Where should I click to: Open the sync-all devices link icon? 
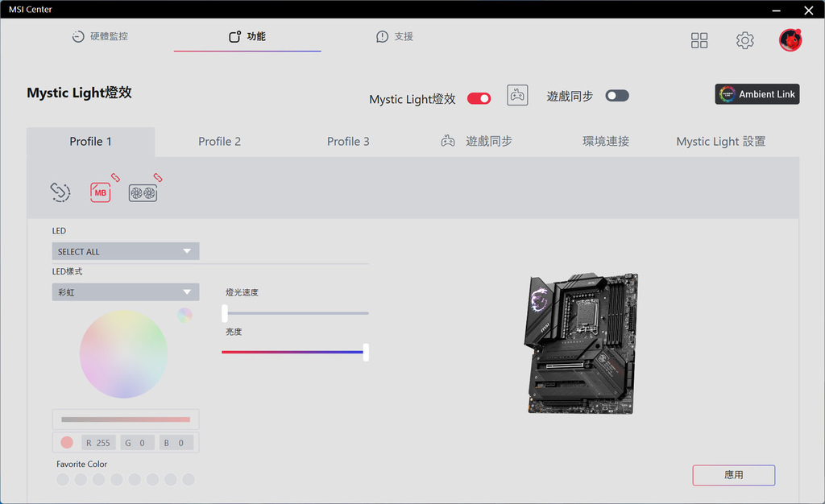[60, 192]
